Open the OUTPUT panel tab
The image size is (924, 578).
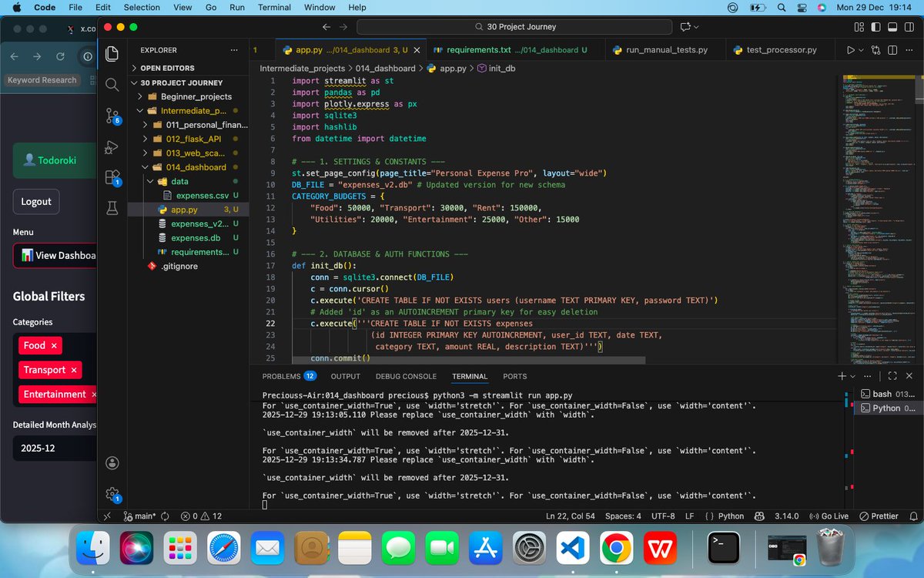coord(346,376)
